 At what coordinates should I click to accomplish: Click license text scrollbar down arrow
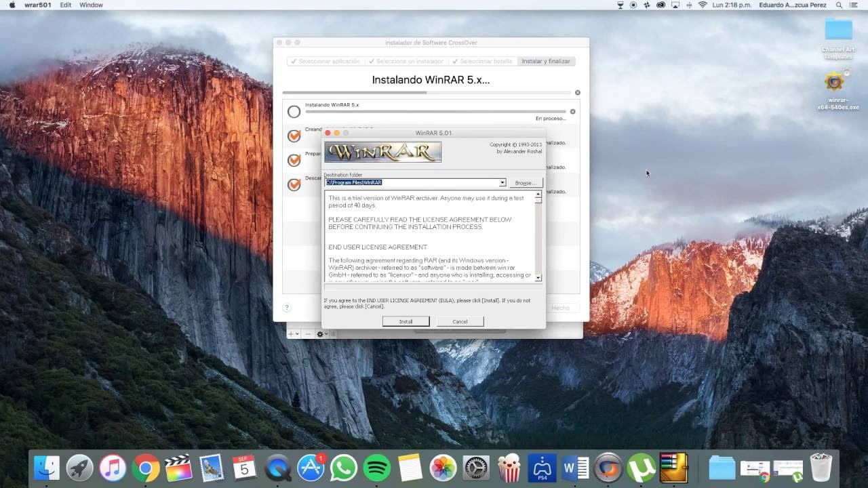tap(538, 278)
